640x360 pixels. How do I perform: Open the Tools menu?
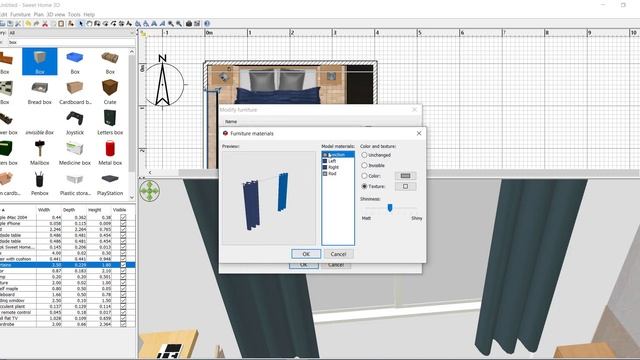coord(74,14)
